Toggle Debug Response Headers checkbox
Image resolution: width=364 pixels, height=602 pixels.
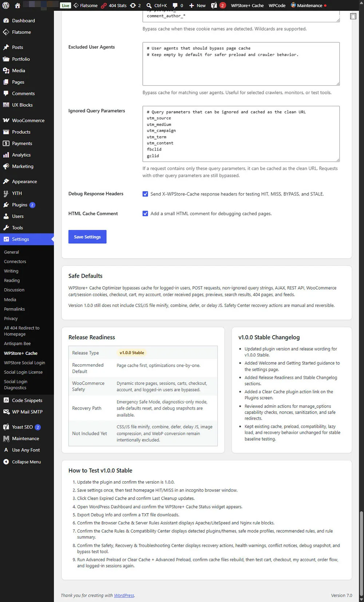[x=145, y=194]
